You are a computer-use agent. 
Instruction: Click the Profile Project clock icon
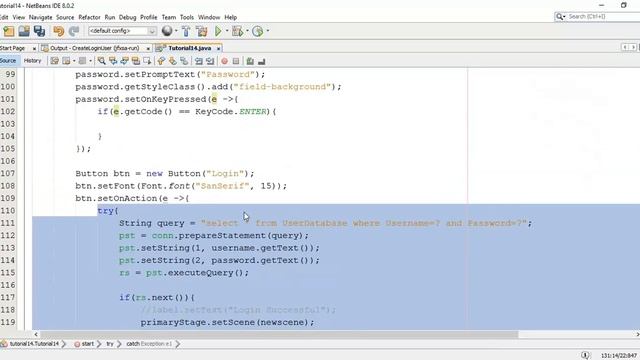(258, 31)
